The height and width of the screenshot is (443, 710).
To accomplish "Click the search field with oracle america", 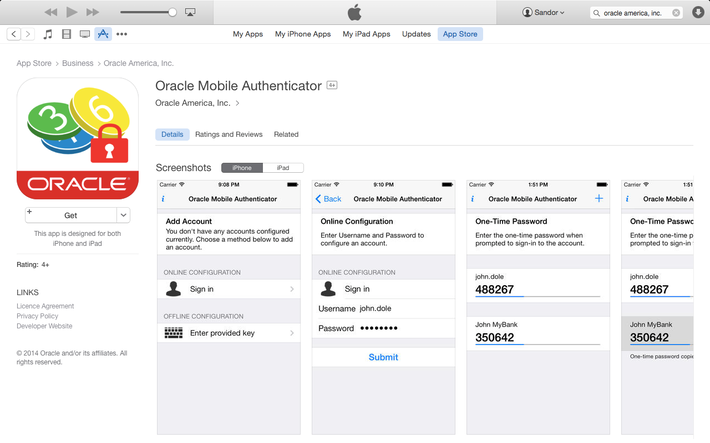I will pyautogui.click(x=636, y=13).
